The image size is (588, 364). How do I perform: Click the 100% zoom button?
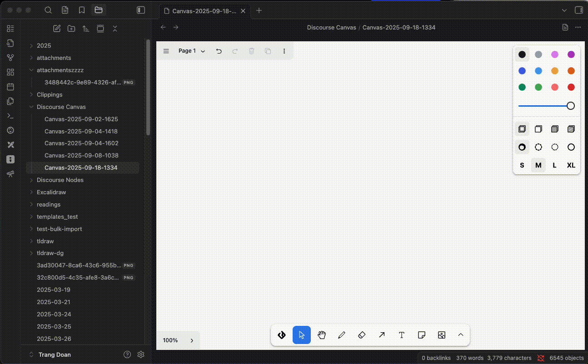coord(170,340)
